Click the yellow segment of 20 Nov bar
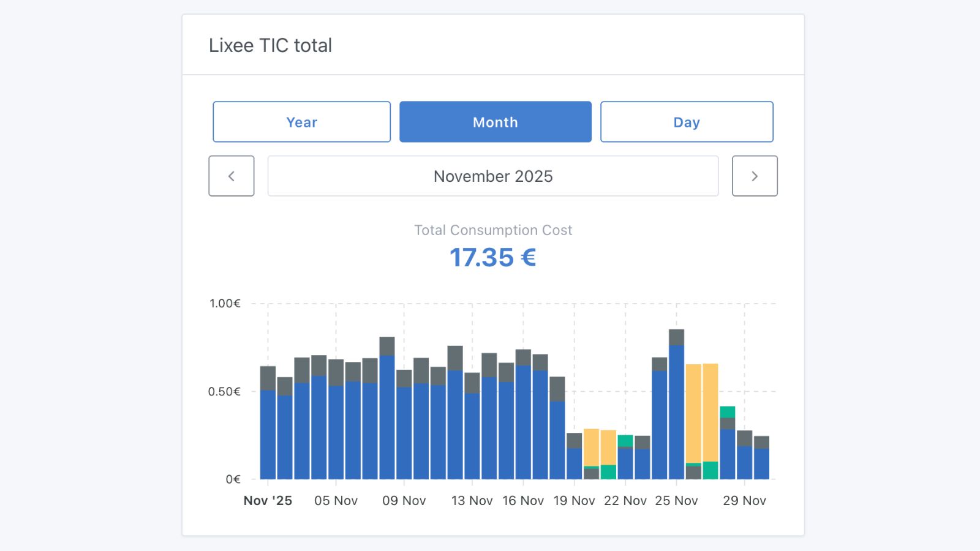Viewport: 980px width, 551px height. 591,447
